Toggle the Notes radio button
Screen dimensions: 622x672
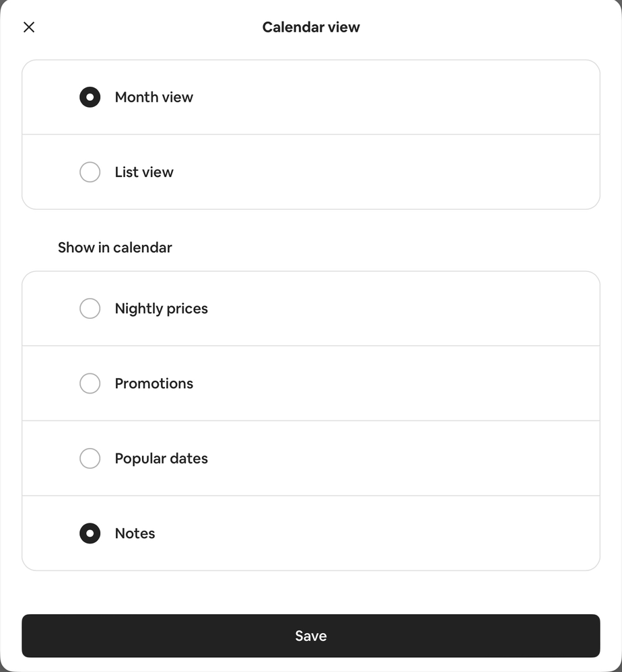click(x=90, y=533)
